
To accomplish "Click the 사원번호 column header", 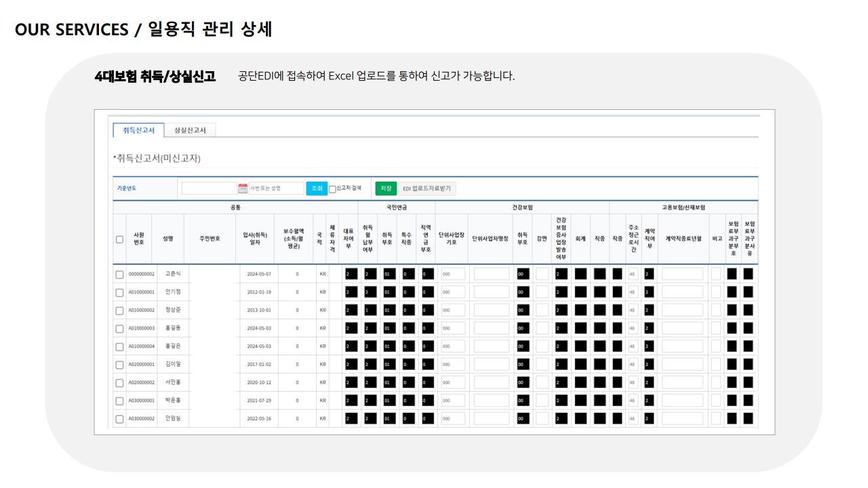I will 139,239.
